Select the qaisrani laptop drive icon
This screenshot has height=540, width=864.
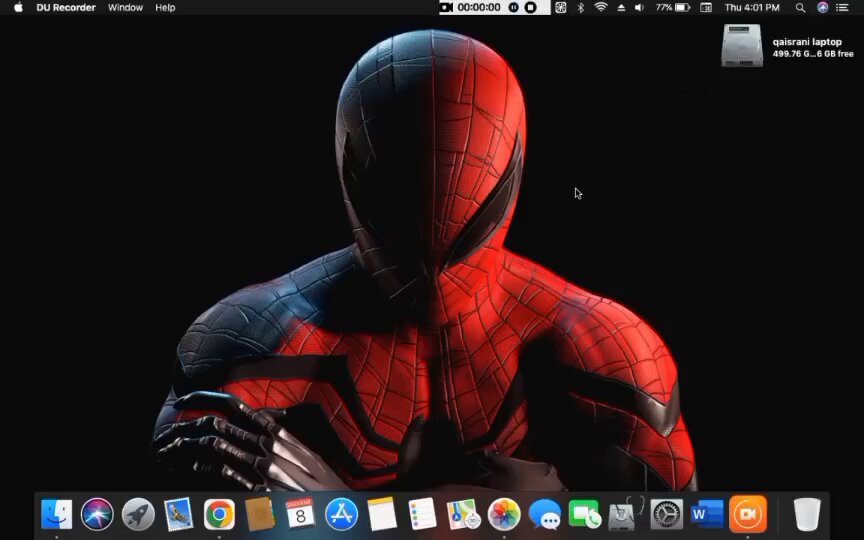click(742, 46)
